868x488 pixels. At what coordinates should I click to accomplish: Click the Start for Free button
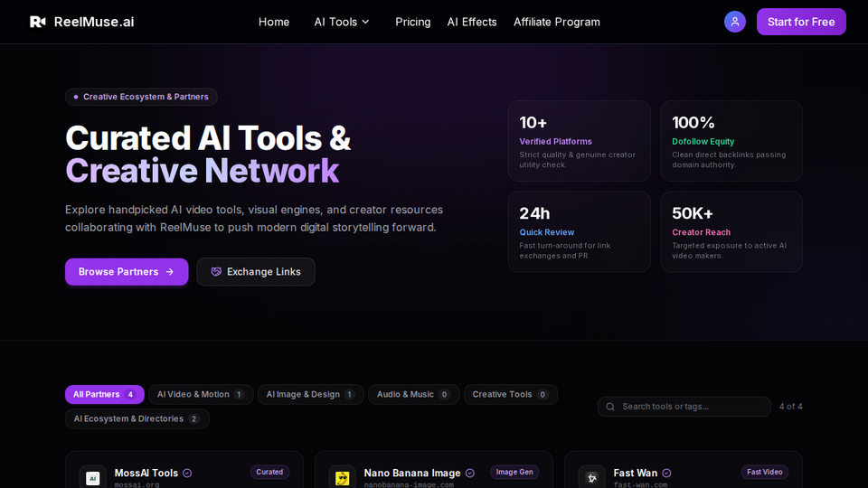(x=801, y=22)
